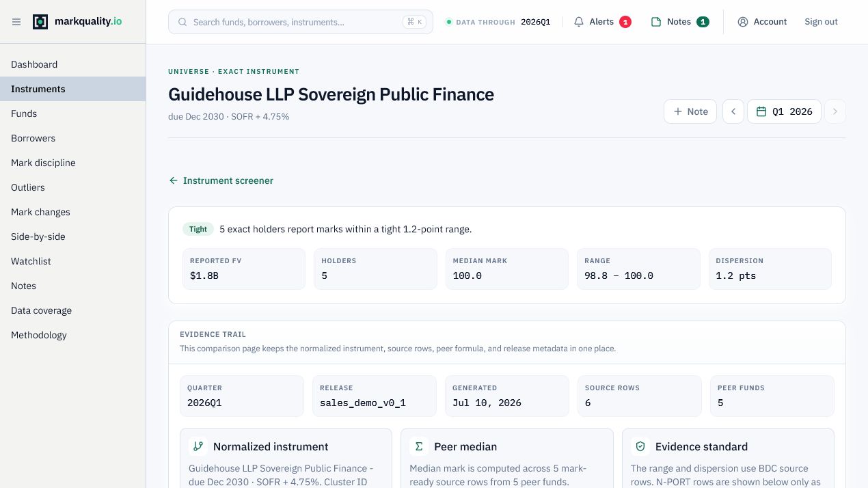Screen dimensions: 868x488
Task: Open Borrowers in the sidebar
Action: tap(72, 138)
